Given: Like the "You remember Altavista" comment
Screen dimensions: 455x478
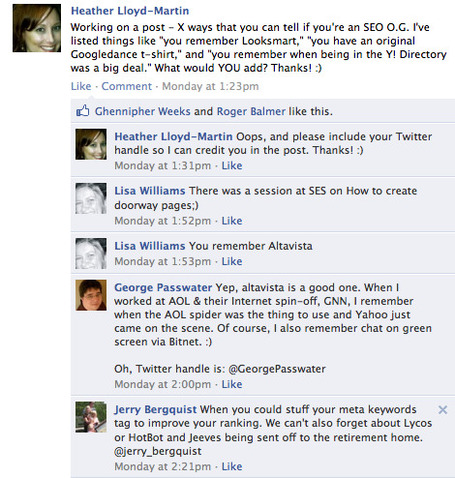Looking at the screenshot, I should tap(232, 261).
